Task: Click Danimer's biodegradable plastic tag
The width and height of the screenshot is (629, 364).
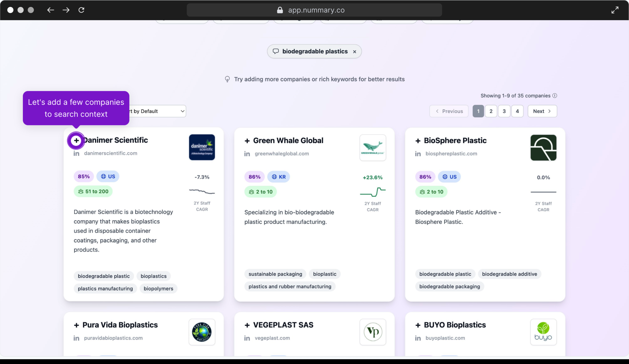Action: tap(104, 276)
